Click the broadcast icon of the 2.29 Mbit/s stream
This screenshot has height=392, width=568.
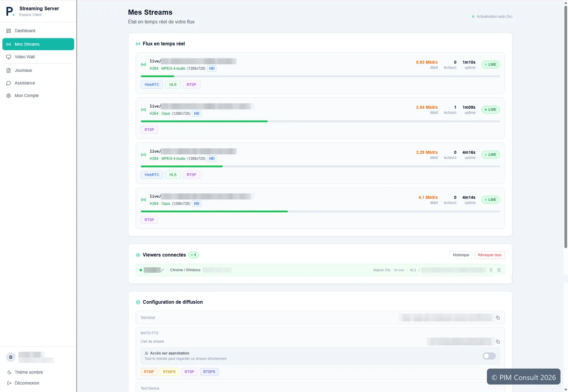(143, 155)
